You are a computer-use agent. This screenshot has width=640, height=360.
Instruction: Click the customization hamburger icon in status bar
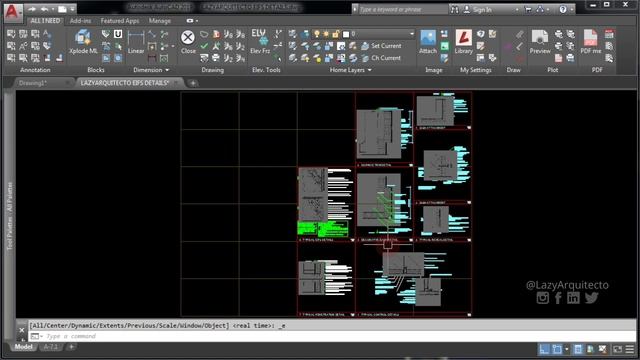click(x=630, y=349)
